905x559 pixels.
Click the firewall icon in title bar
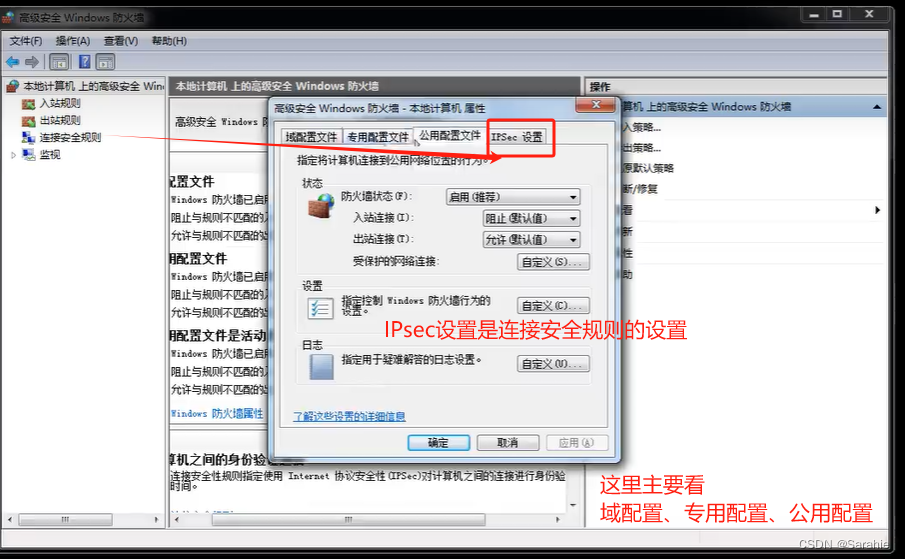point(8,18)
